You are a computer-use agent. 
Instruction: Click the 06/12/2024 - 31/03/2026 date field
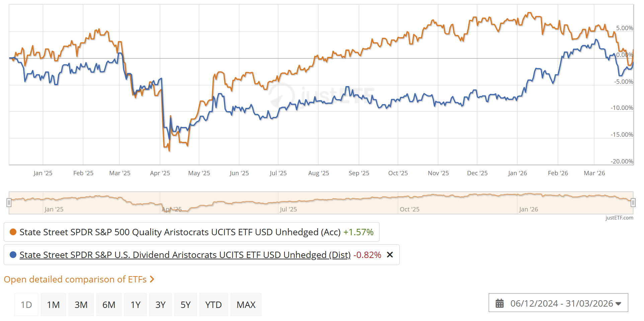tap(558, 303)
